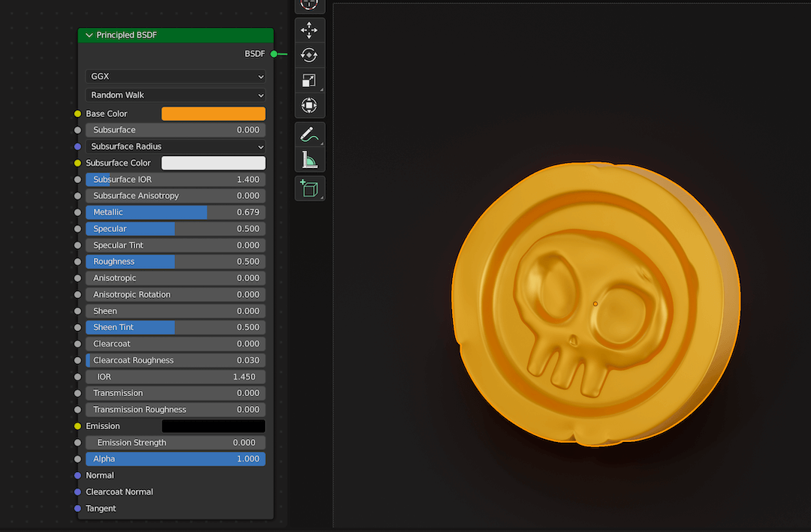Activate the Scale tool

[x=309, y=80]
